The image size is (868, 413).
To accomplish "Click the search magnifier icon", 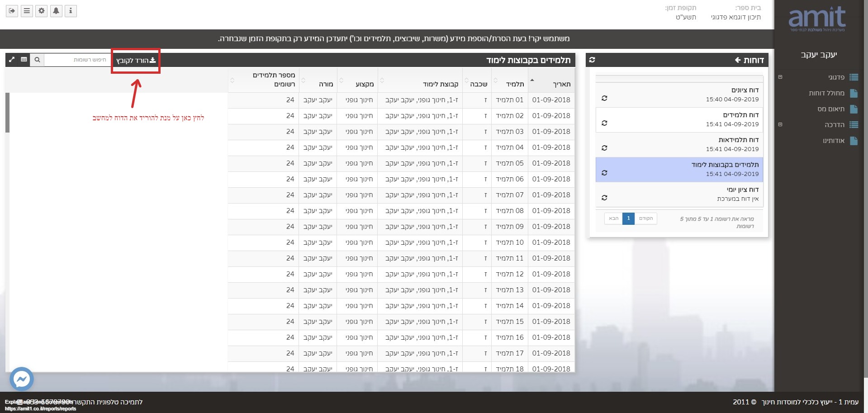I will pyautogui.click(x=37, y=60).
